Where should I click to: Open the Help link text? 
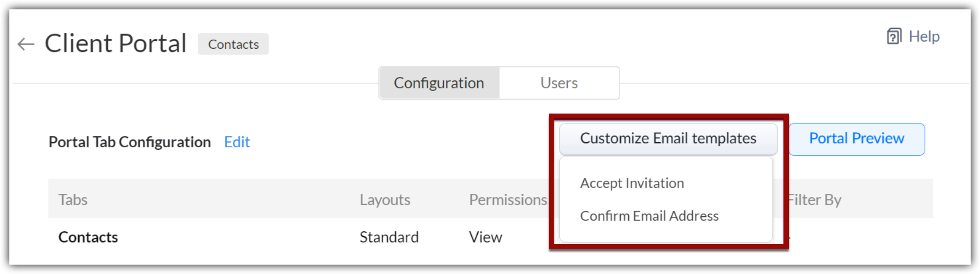tap(924, 37)
